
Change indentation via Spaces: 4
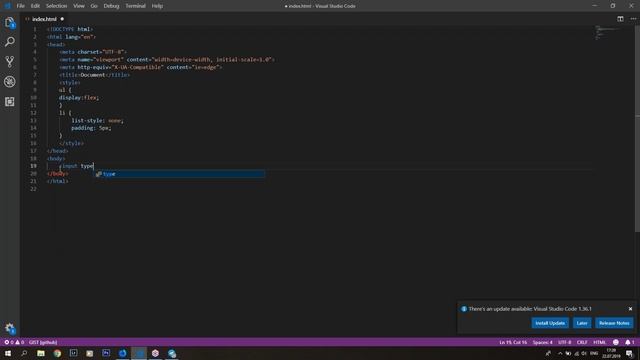coord(542,342)
